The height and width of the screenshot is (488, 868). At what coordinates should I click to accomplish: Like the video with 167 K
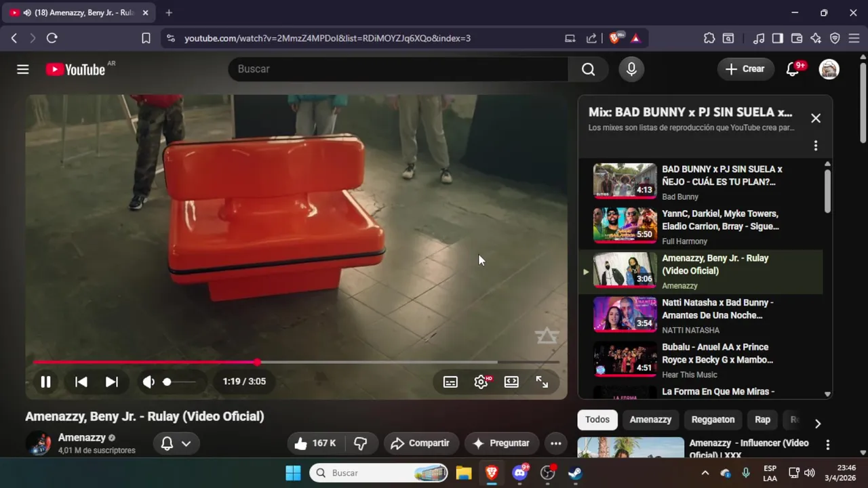click(x=315, y=443)
